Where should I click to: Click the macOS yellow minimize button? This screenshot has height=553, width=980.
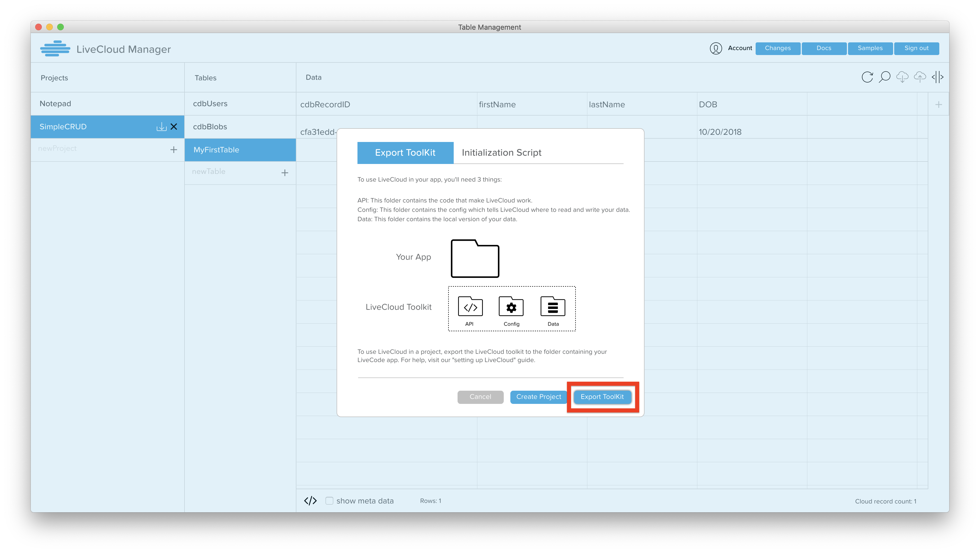(49, 27)
